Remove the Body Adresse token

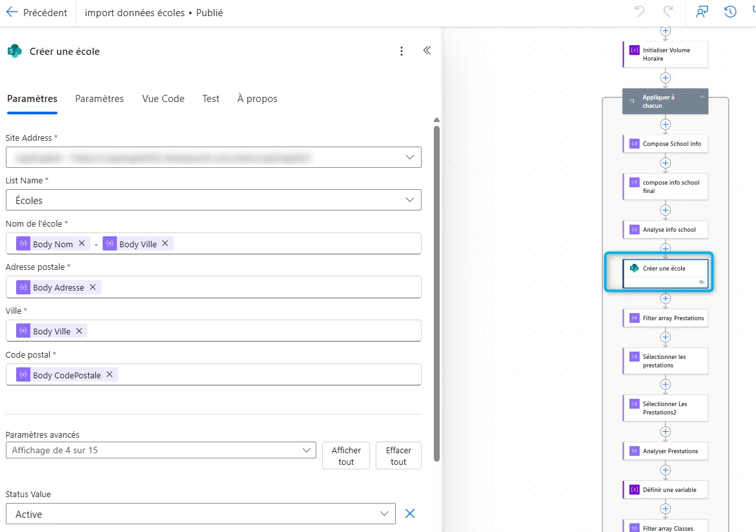92,287
